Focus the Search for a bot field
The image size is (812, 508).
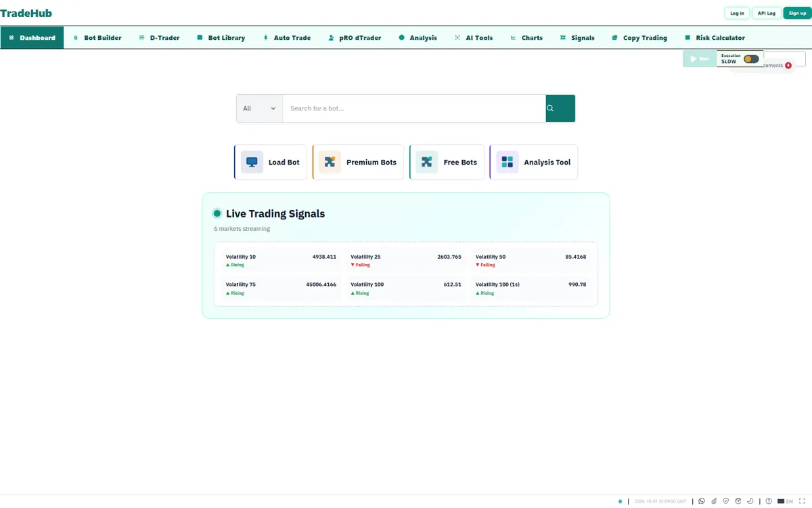414,108
